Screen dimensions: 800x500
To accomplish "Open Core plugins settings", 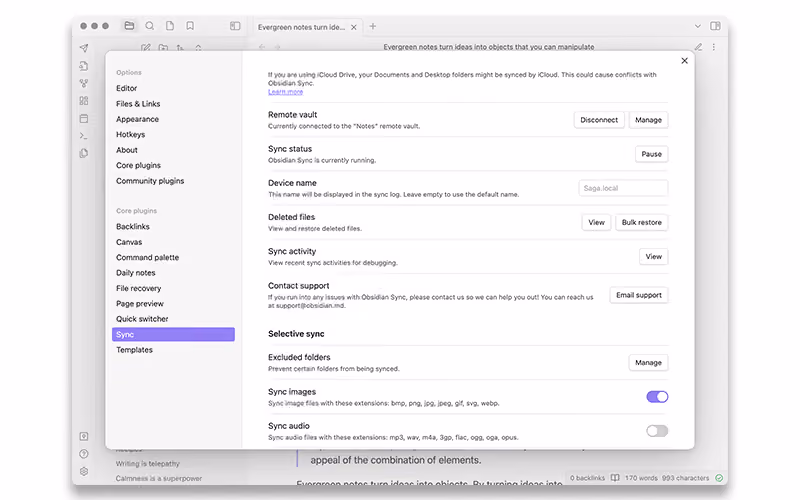I will pos(173,165).
